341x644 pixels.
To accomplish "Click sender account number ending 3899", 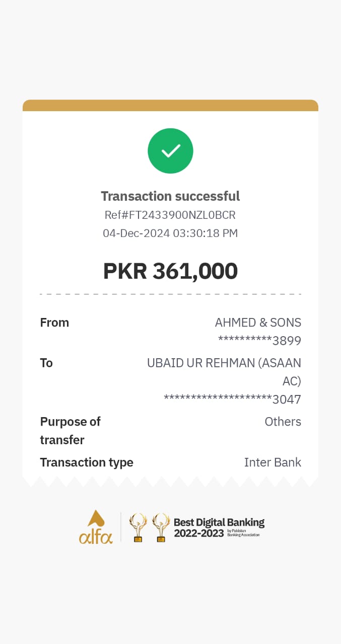I will tap(259, 341).
